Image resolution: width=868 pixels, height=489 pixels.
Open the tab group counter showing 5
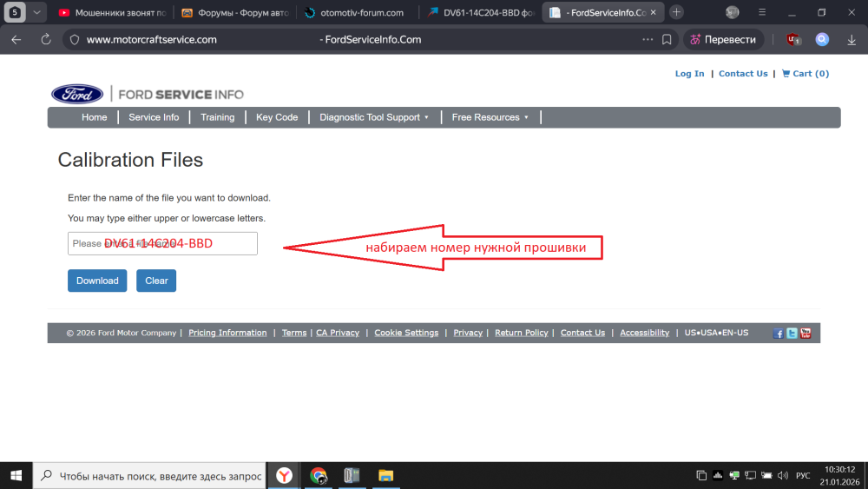pos(15,12)
